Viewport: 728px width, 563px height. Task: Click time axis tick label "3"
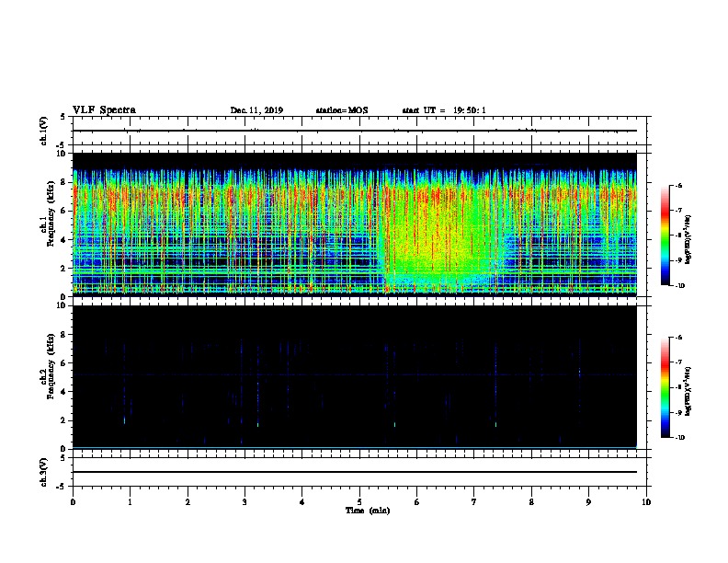[x=245, y=501]
